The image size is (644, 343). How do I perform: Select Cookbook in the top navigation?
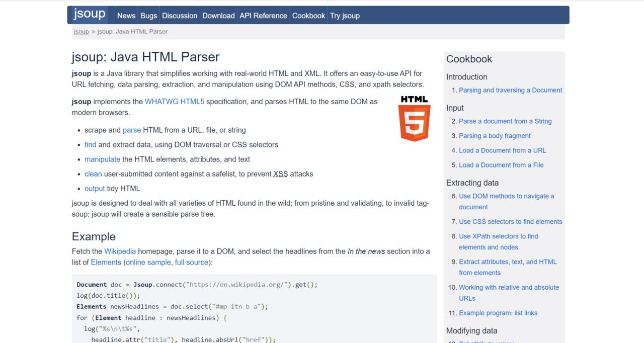click(308, 16)
